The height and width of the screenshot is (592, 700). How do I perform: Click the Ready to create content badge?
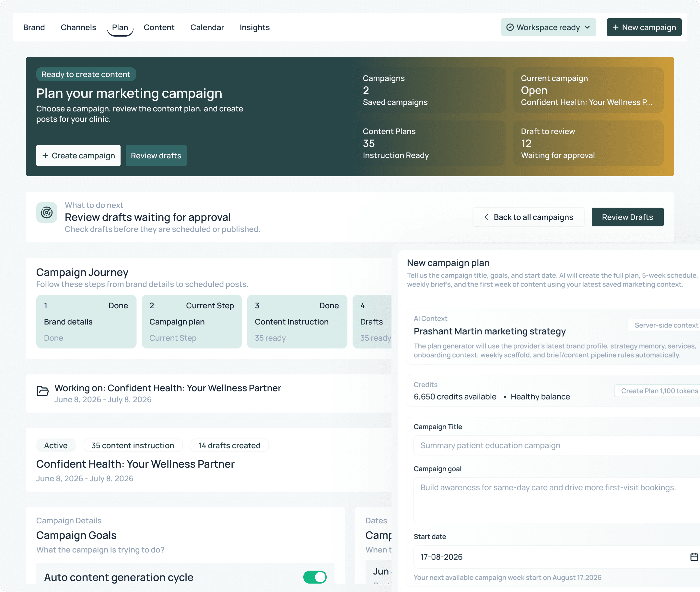86,74
